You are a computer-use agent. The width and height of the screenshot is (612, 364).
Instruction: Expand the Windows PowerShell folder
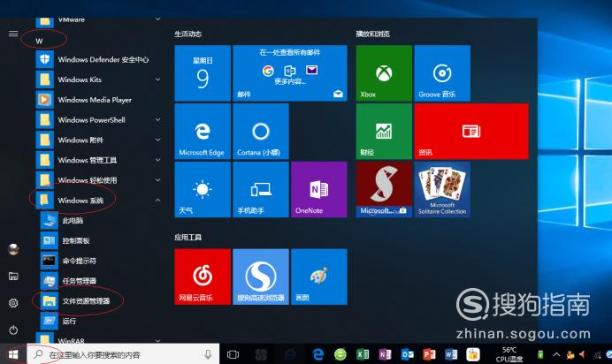pos(157,119)
